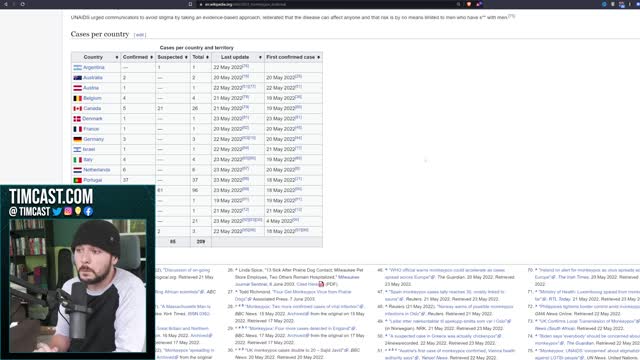Viewport: 640px width, 360px height.
Task: Open the France country link
Action: tap(91, 129)
